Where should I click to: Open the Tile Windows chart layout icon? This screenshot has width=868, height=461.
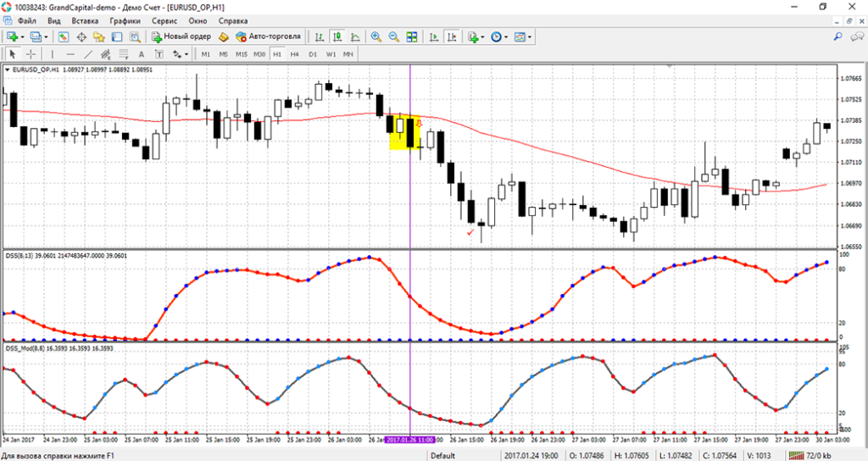tap(412, 37)
